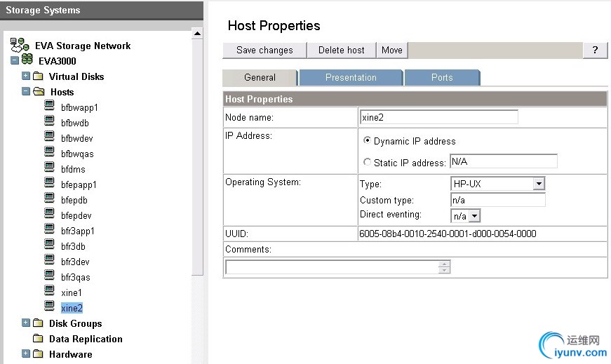
Task: Click the bfr3app1 host icon
Action: pos(50,229)
